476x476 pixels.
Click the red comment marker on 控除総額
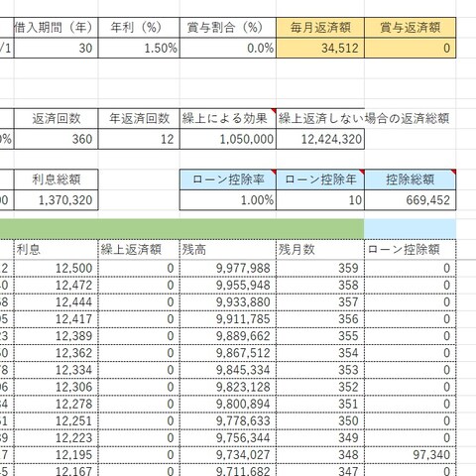tap(453, 172)
